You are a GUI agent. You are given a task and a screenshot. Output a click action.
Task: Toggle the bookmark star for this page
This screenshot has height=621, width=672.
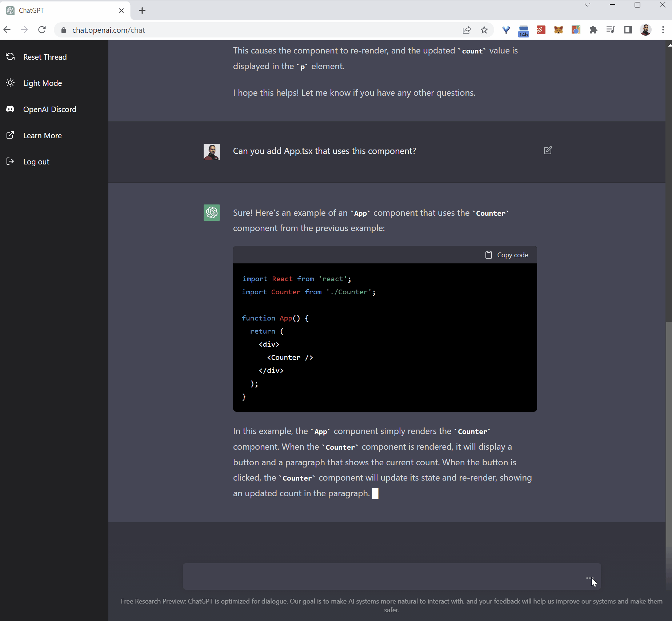(x=484, y=30)
